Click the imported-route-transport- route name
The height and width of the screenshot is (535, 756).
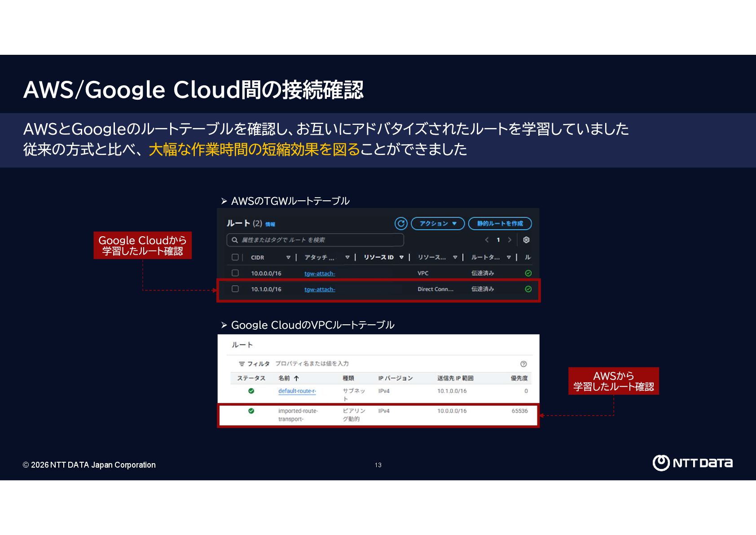[x=298, y=415]
